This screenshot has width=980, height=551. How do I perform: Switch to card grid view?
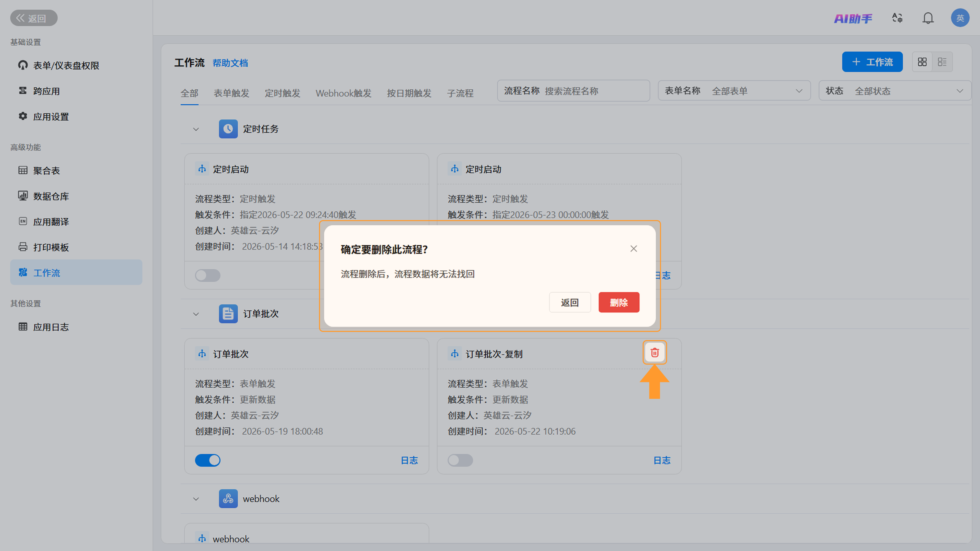922,62
